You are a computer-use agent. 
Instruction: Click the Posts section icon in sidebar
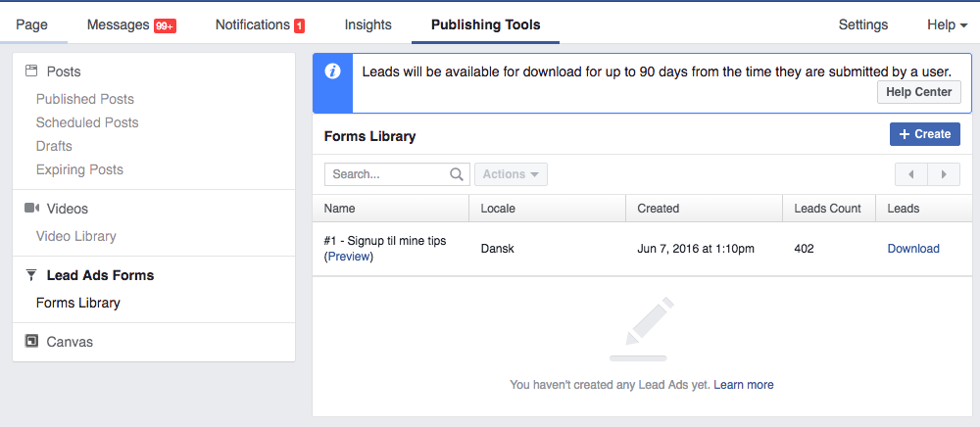coord(31,71)
